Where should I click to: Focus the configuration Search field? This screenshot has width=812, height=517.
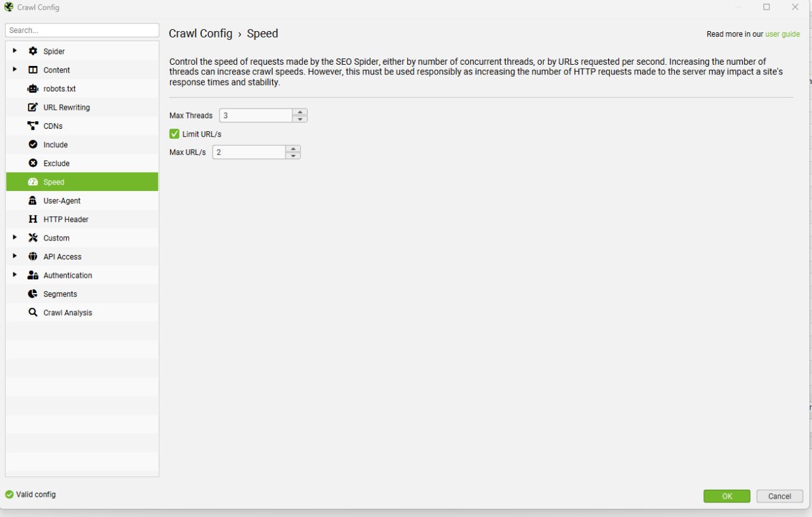pyautogui.click(x=82, y=30)
